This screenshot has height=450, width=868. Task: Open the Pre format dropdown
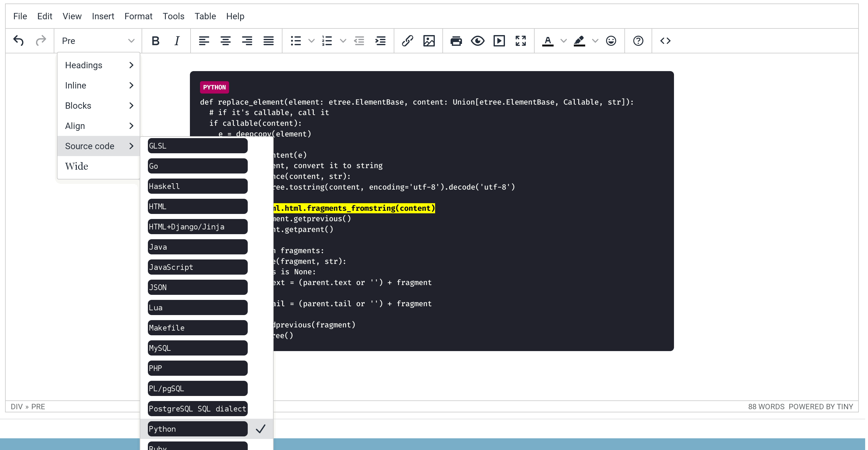(98, 41)
